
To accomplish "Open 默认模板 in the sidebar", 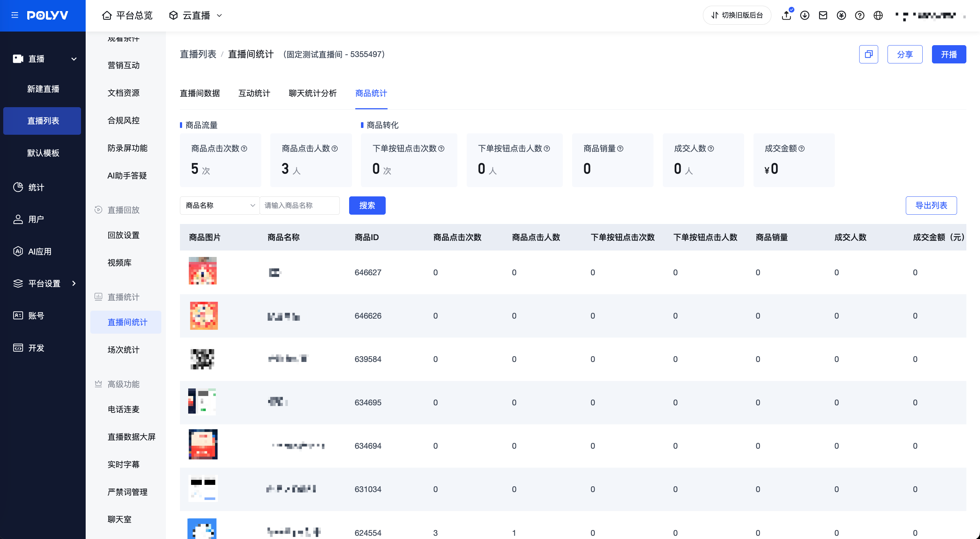I will [43, 153].
